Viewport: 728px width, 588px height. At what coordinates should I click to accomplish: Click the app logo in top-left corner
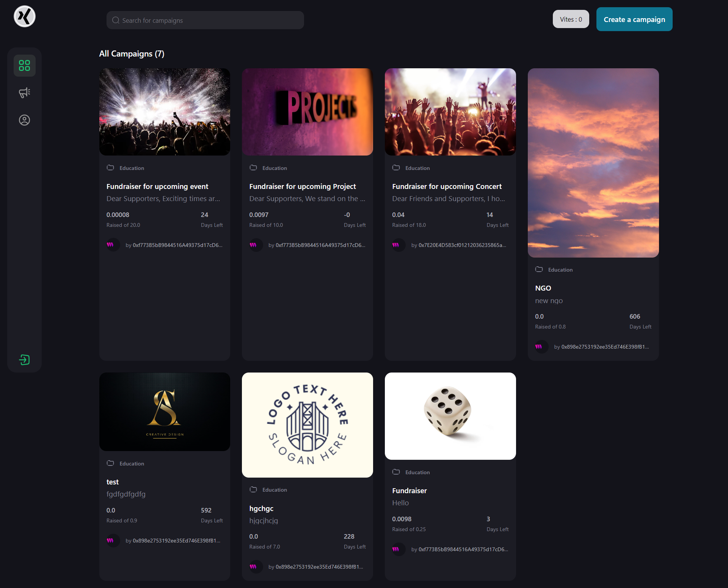pyautogui.click(x=24, y=16)
